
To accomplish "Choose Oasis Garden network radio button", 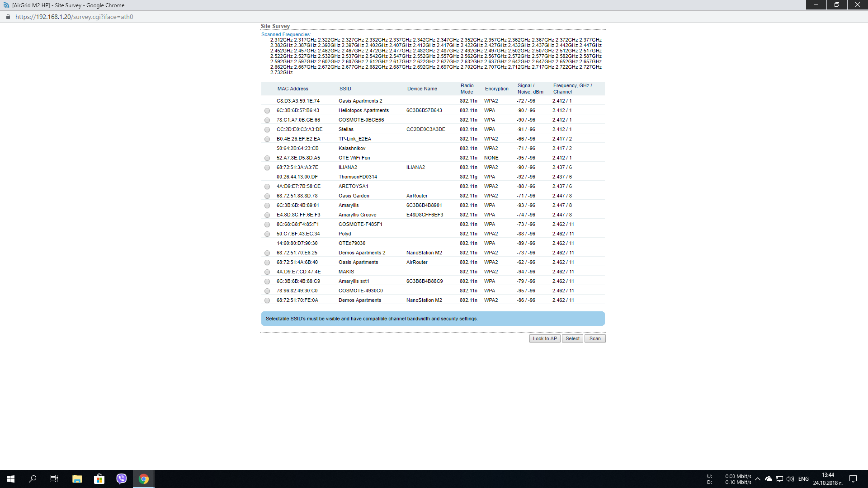I will pos(267,196).
